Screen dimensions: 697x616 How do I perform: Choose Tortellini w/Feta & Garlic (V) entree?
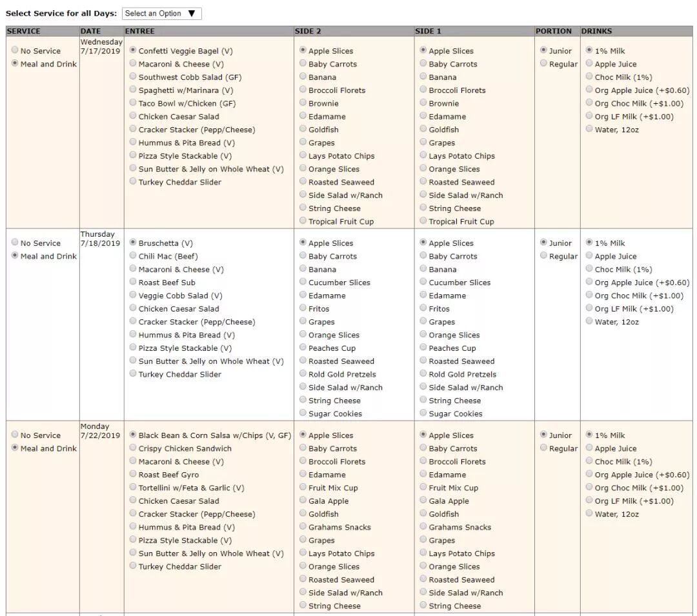click(133, 487)
